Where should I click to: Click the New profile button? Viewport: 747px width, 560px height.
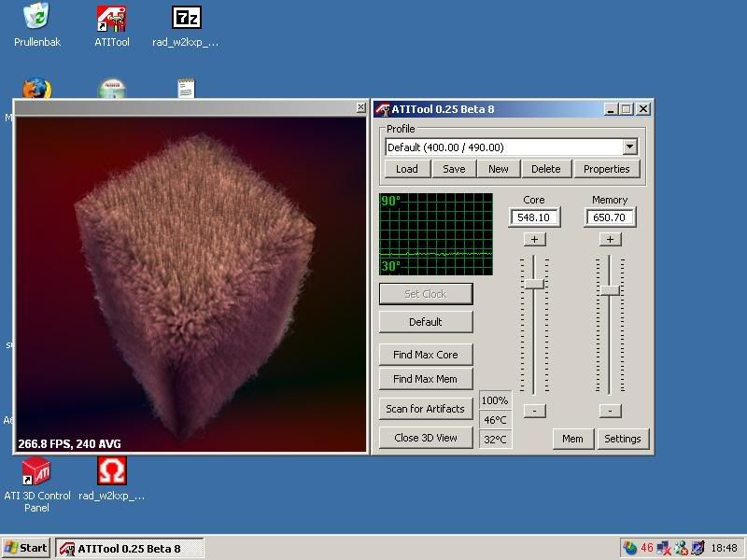click(x=499, y=169)
